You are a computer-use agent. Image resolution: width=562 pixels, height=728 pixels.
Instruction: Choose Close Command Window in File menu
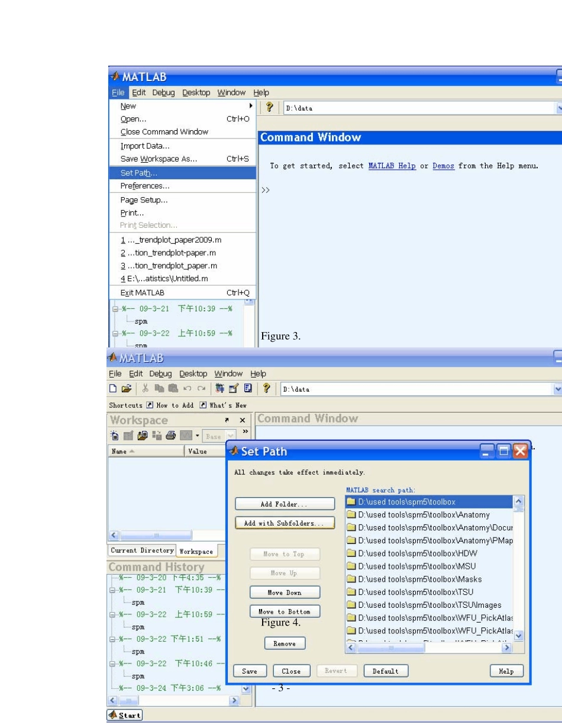click(x=182, y=132)
